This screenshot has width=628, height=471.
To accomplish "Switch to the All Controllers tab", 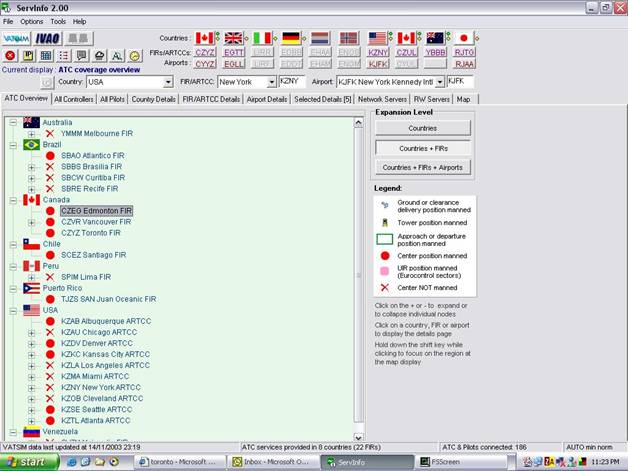I will pos(75,99).
